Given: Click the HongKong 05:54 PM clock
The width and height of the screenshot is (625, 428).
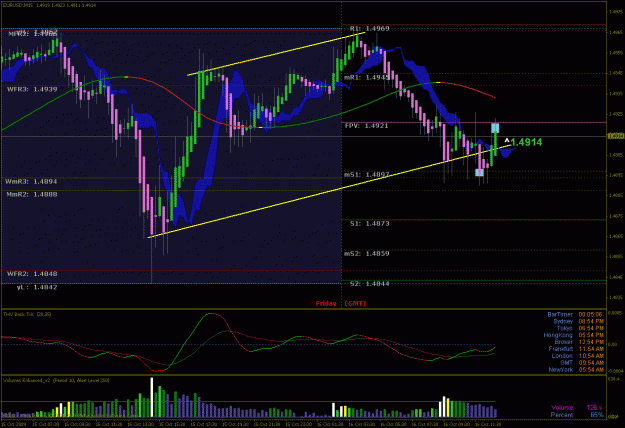Looking at the screenshot, I should pos(574,335).
